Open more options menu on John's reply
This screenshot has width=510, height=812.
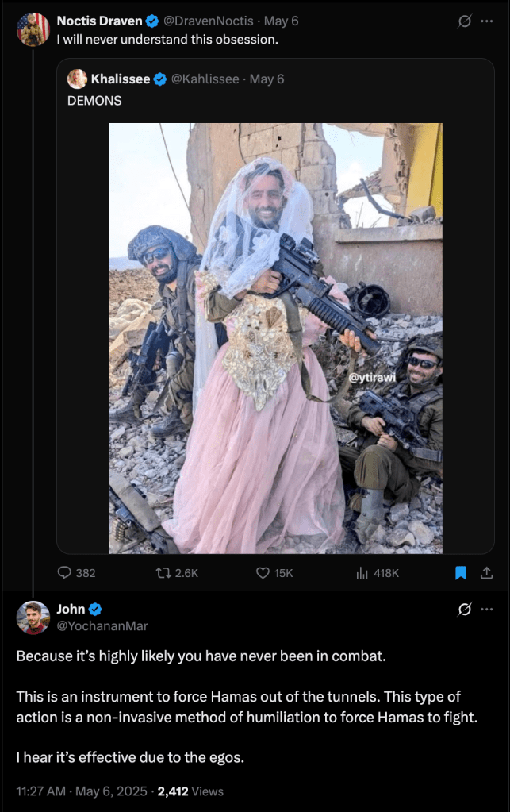click(x=487, y=610)
